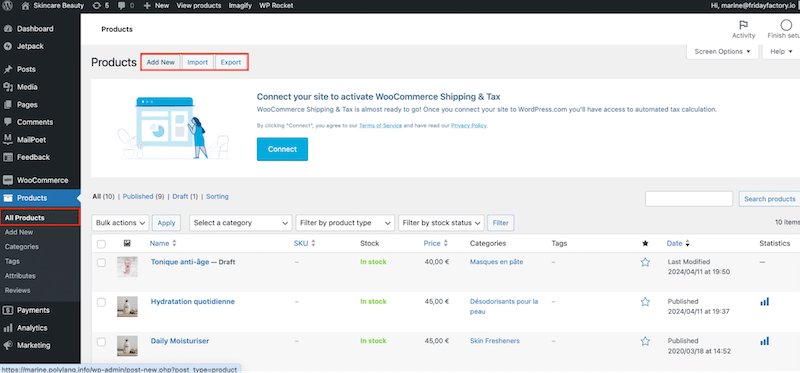800x373 pixels.
Task: Sort the table by Price
Action: click(x=435, y=243)
